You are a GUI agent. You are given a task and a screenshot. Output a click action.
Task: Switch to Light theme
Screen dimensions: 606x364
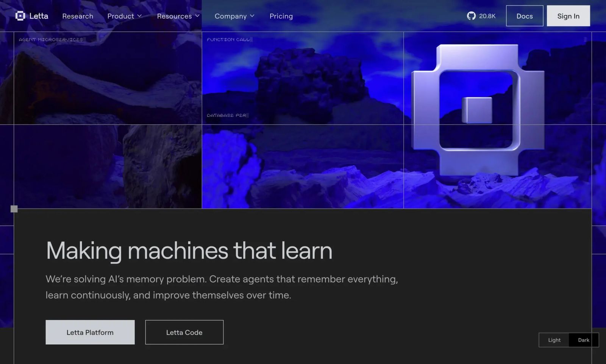(x=554, y=340)
